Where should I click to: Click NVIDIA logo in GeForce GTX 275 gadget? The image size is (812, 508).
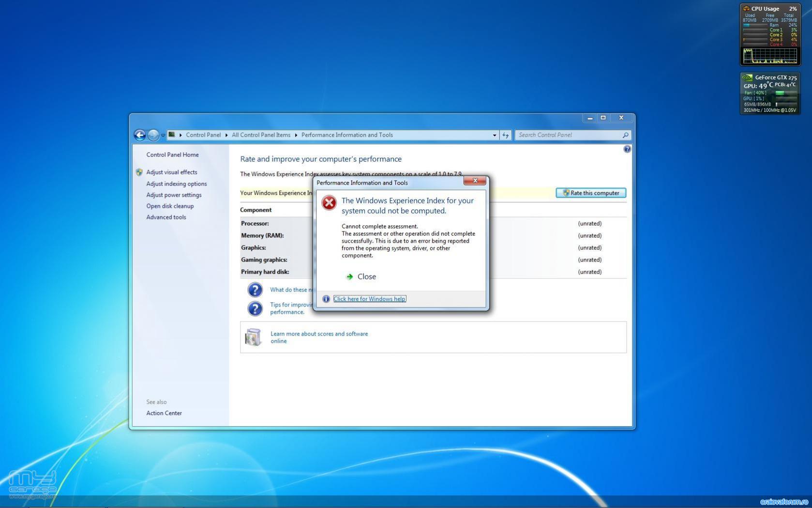click(748, 77)
